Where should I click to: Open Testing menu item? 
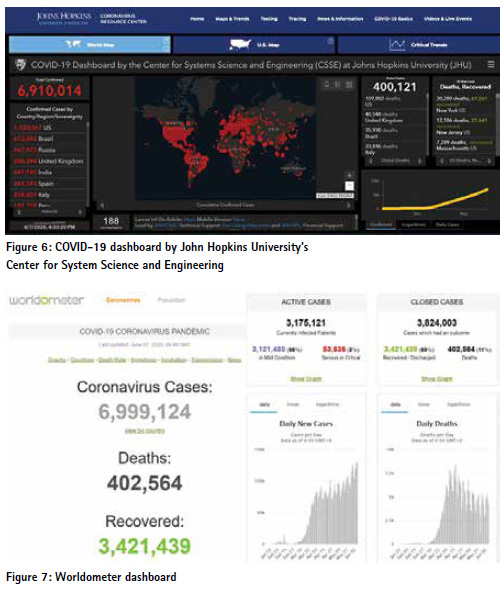[x=269, y=19]
